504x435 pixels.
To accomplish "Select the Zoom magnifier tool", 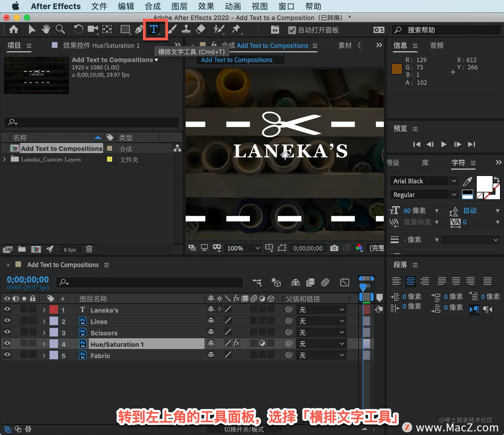I will click(60, 29).
